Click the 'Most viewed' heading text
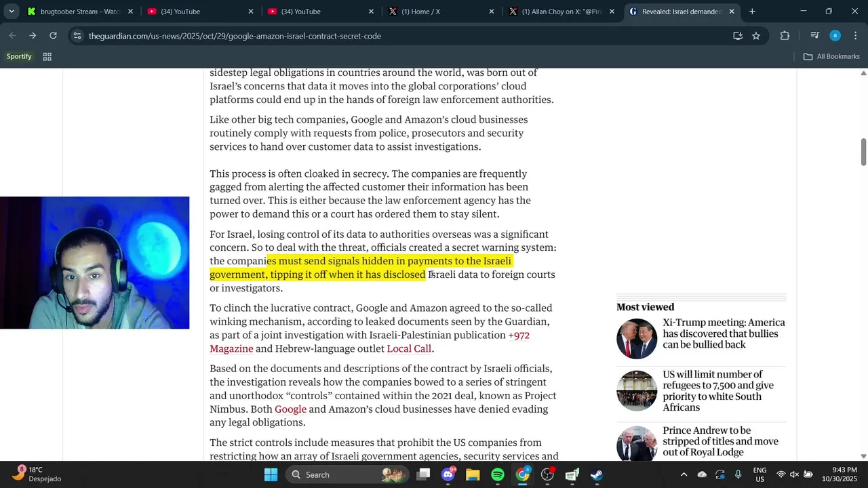 pos(645,307)
